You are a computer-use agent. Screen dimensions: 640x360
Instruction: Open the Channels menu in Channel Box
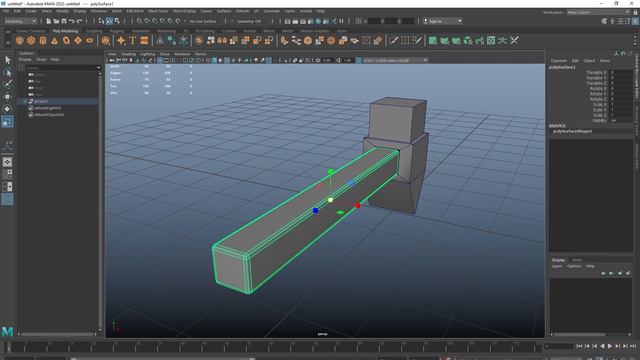click(x=559, y=60)
